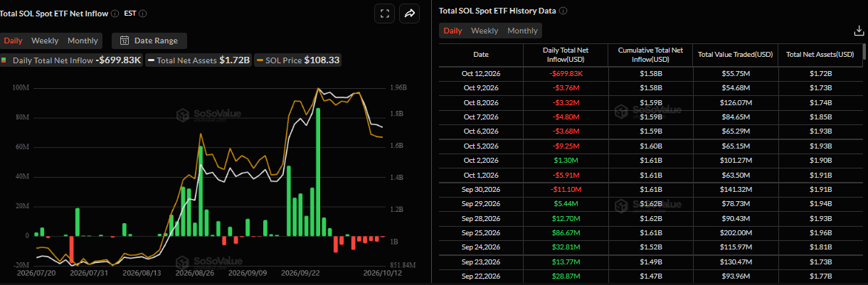The image size is (868, 285).
Task: Click the Total Net Assets(USD) column header
Action: pyautogui.click(x=820, y=55)
